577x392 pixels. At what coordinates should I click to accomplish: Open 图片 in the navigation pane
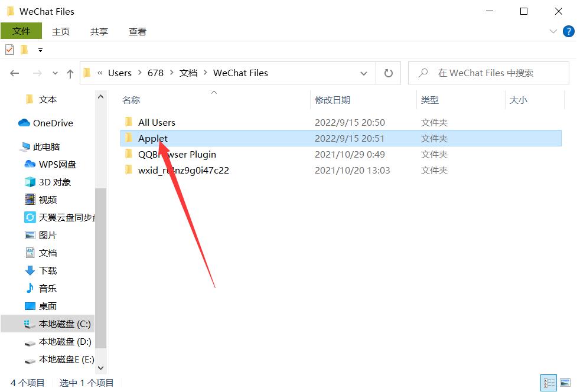click(47, 235)
